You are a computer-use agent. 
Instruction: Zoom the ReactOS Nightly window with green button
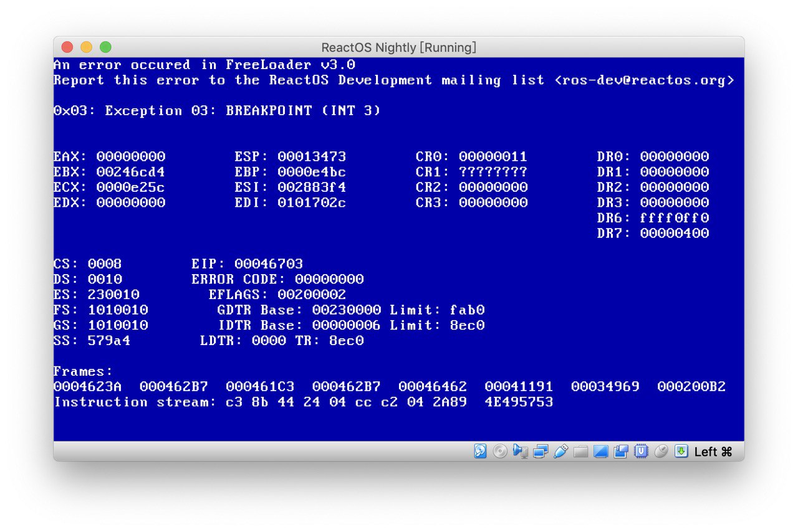[105, 47]
